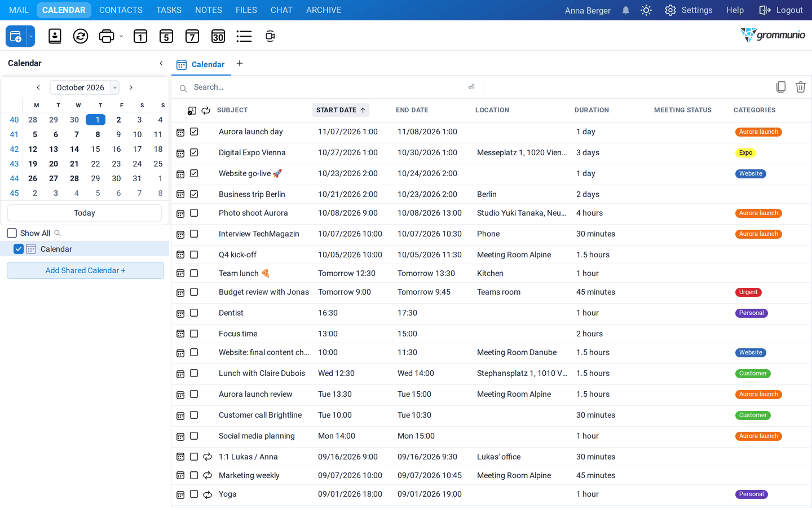The height and width of the screenshot is (508, 812).
Task: Switch to work week view using the 5 icon
Action: coord(166,36)
